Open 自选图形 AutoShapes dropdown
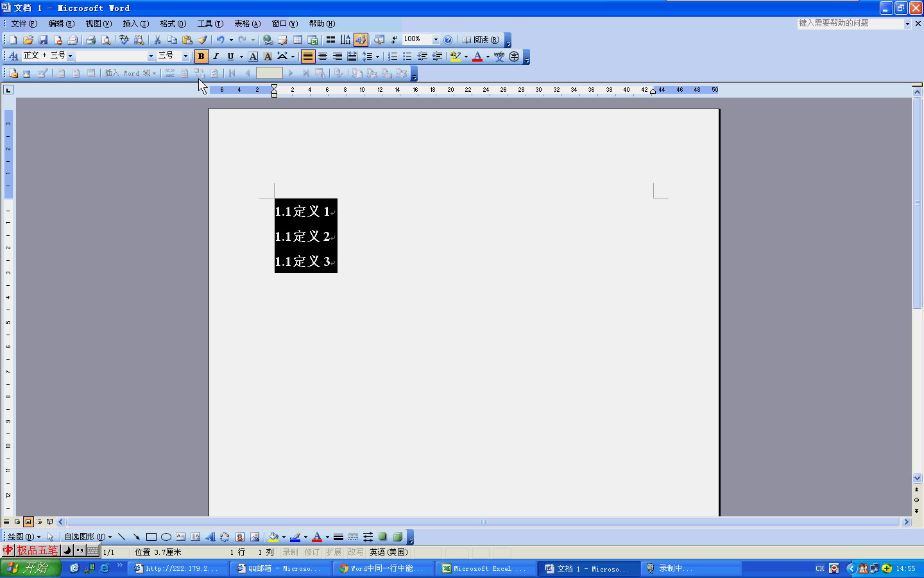This screenshot has width=924, height=578. coord(88,537)
